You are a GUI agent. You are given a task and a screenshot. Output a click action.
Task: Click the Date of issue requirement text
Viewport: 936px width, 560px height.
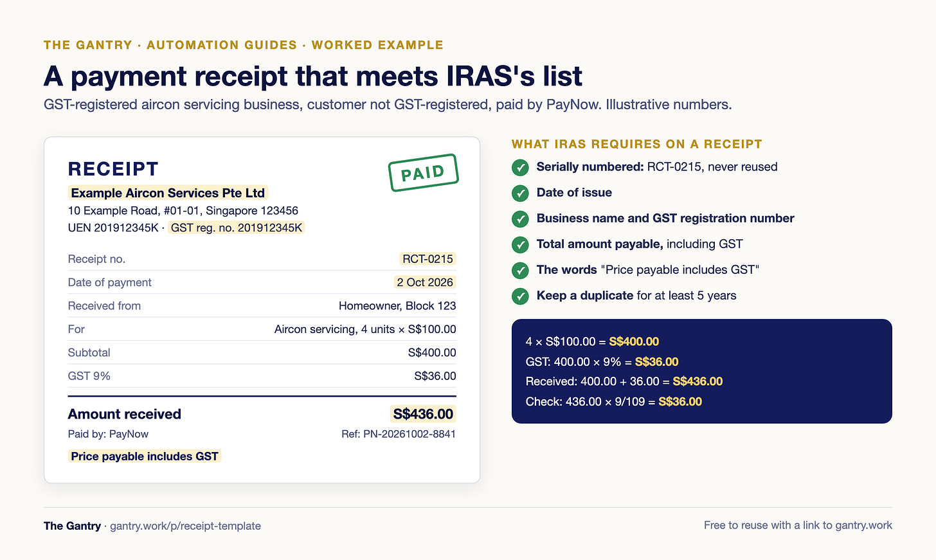tap(574, 193)
